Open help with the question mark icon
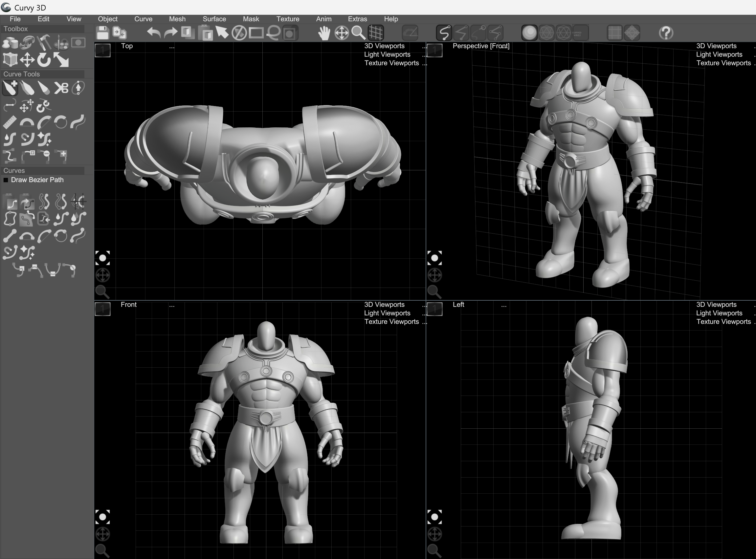The width and height of the screenshot is (756, 559). point(666,33)
